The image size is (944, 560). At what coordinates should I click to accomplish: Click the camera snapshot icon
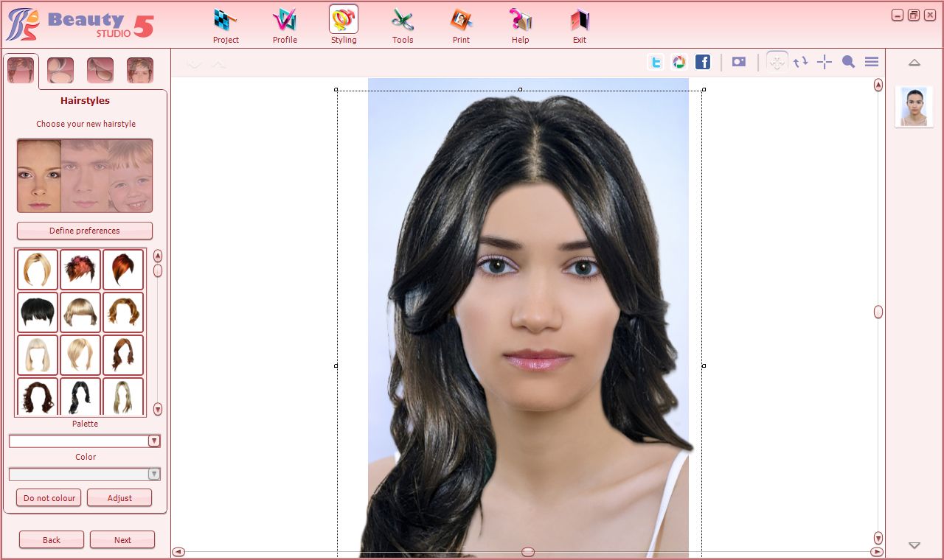point(739,62)
